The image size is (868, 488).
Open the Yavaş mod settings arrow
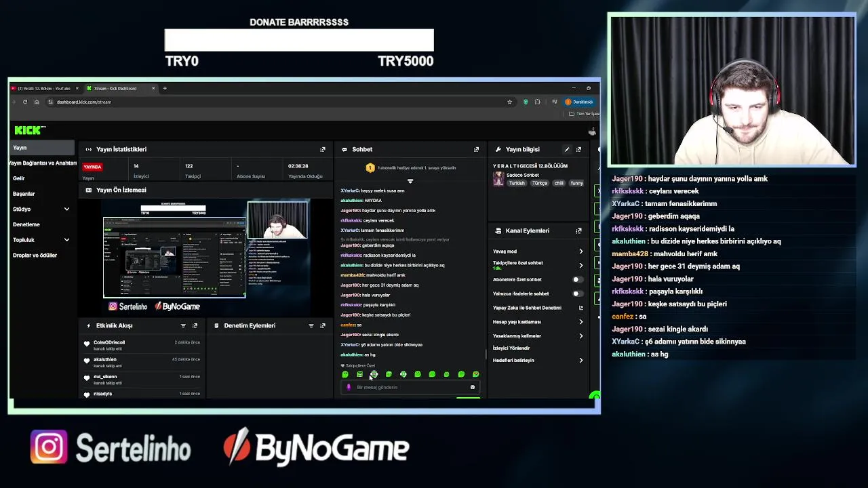coord(580,251)
